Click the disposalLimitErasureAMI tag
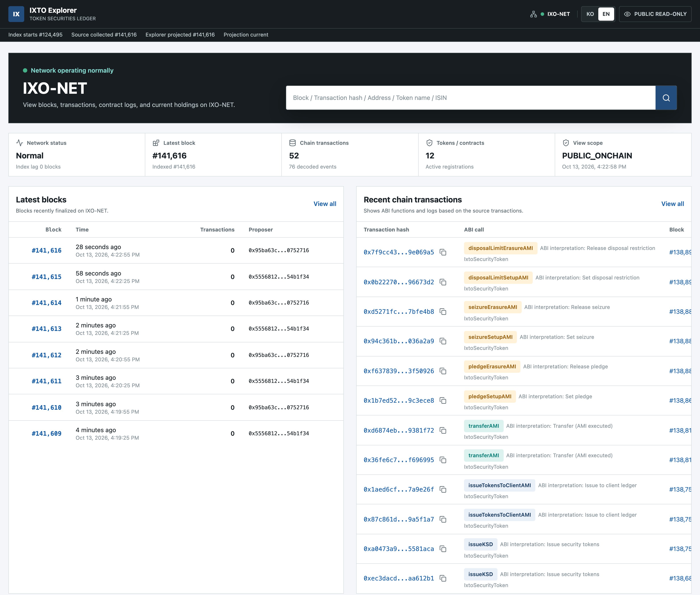 pyautogui.click(x=501, y=248)
